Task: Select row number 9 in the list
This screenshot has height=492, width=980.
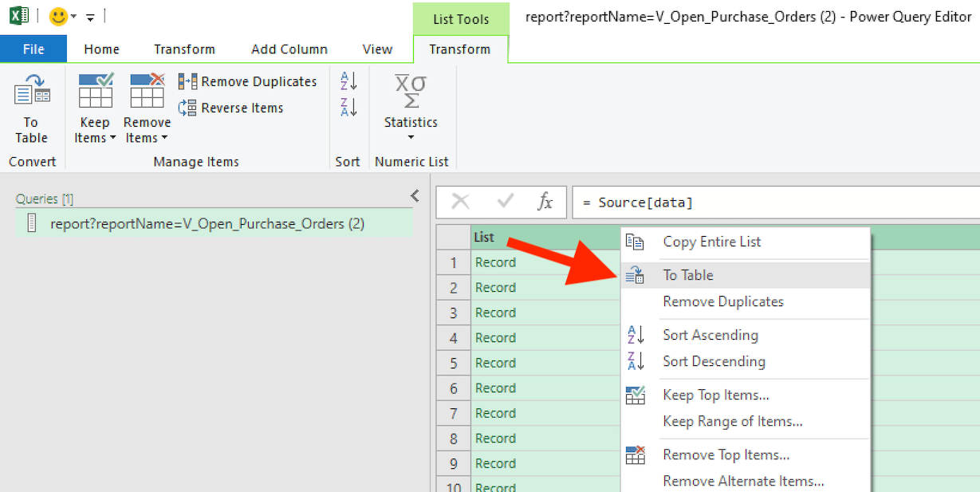Action: click(454, 463)
